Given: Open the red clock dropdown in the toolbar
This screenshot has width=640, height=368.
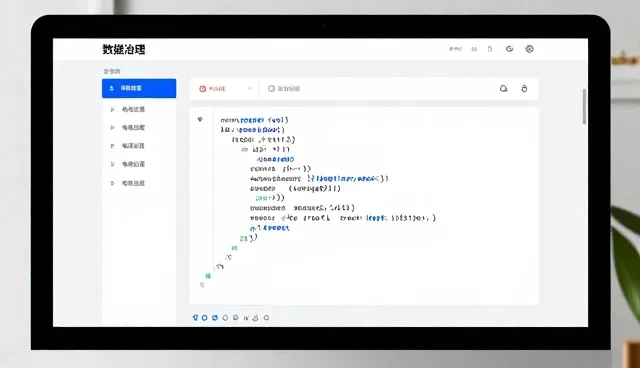Looking at the screenshot, I should tap(224, 89).
